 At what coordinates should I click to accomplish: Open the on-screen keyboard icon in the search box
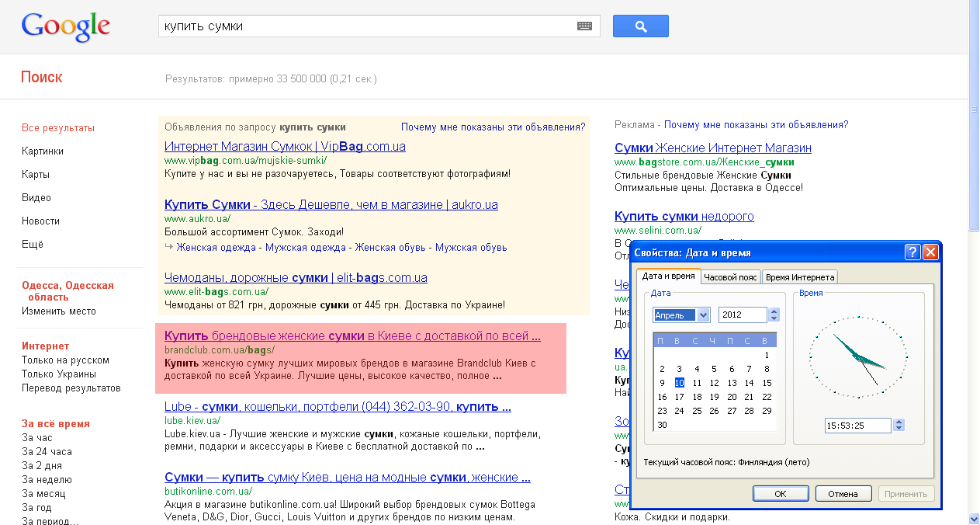pos(584,26)
